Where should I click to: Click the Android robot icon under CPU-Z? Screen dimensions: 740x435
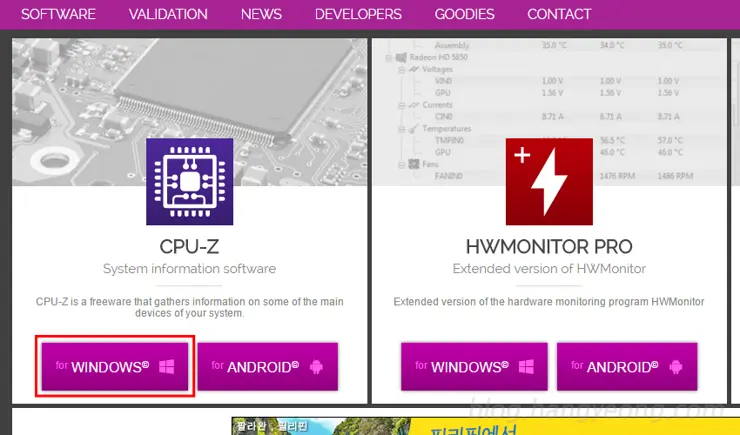[317, 367]
